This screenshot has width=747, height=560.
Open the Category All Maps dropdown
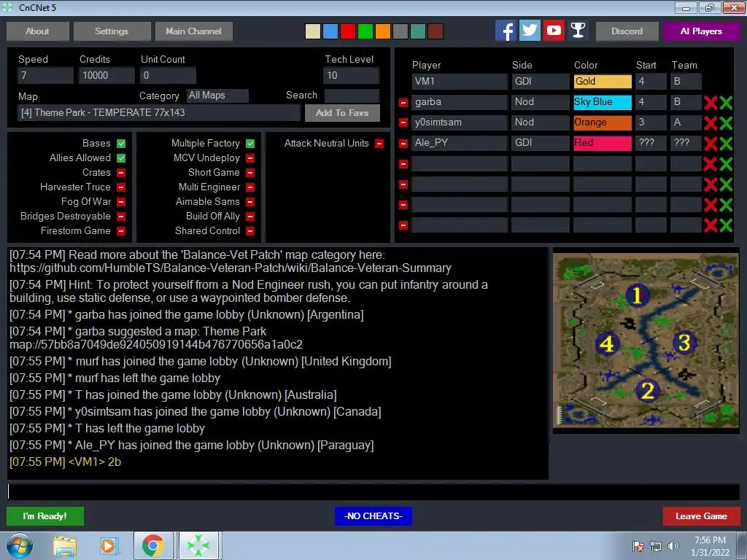[217, 96]
